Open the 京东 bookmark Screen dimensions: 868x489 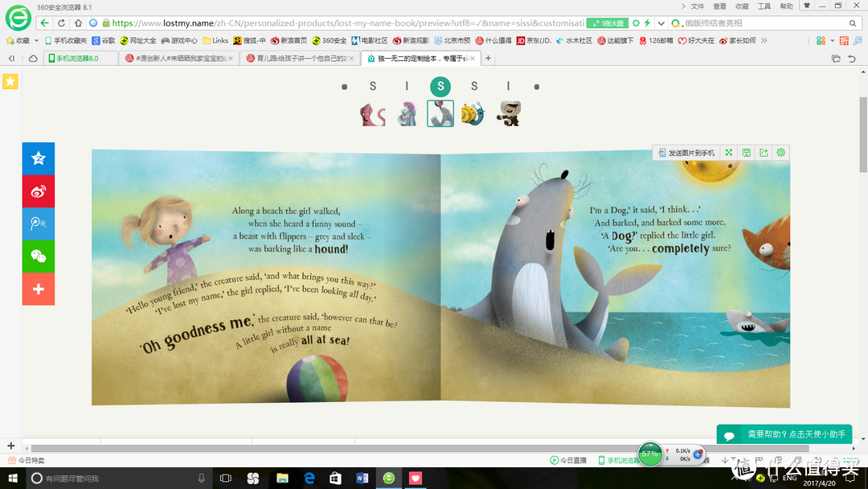533,40
